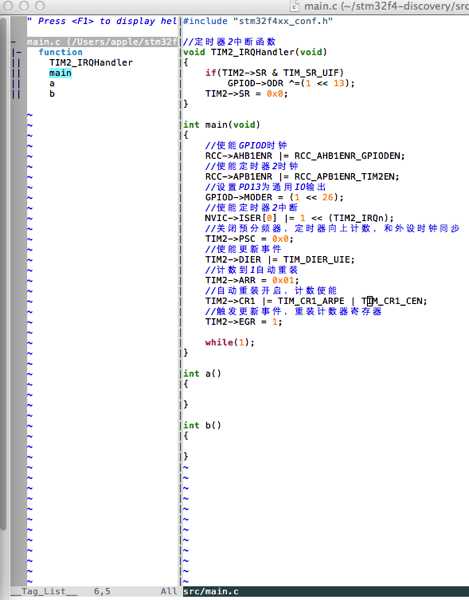Click the '//使能GPIOD时钟' comment line

click(246, 145)
